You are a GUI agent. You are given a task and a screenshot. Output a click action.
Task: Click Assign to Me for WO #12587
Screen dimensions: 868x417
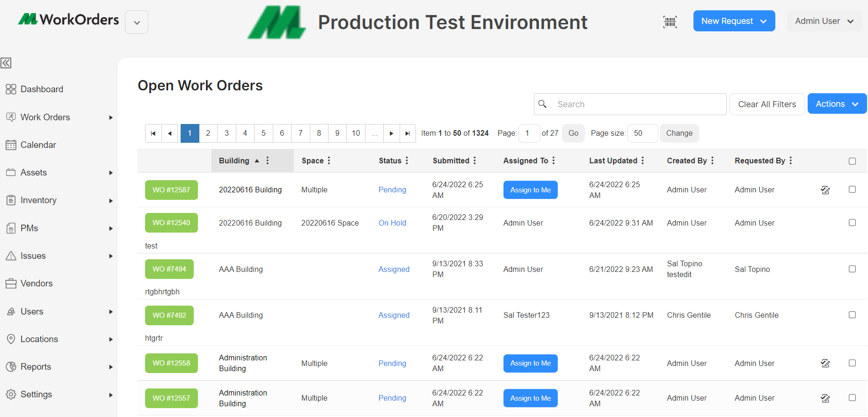click(531, 190)
